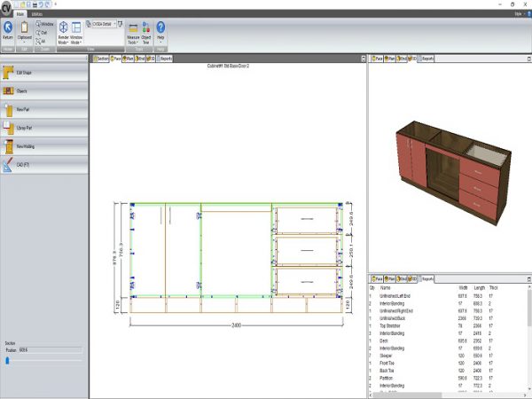Adjust the Section Position slider
Viewport: 532px width, 399px height.
(7, 359)
